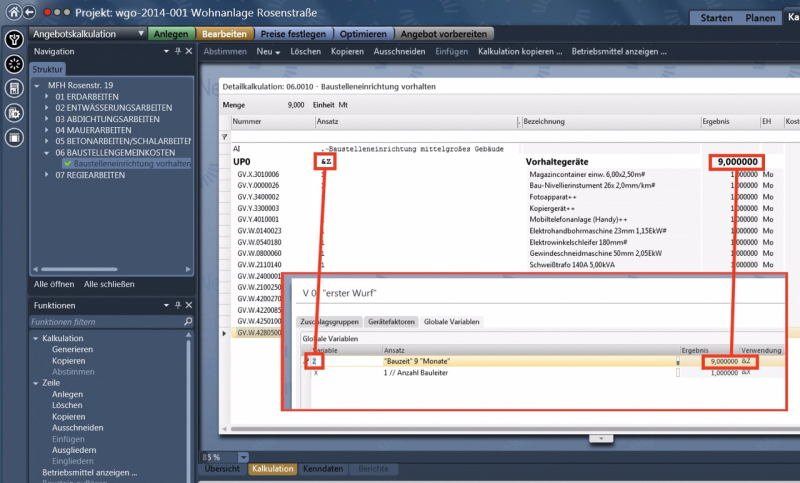
Task: Open the Navigation panel options arrow
Action: 166,52
